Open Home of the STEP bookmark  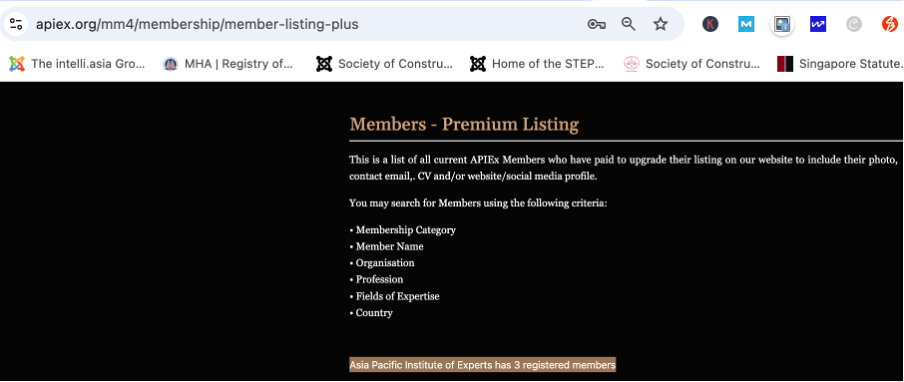click(537, 64)
